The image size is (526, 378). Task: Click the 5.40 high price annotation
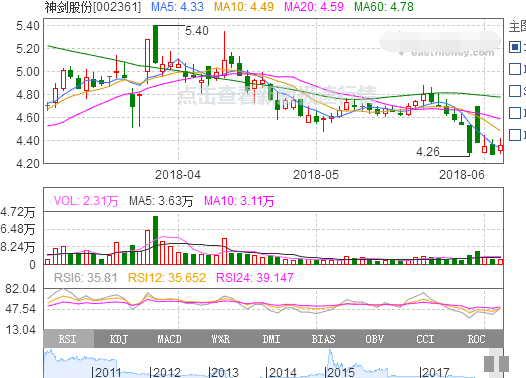pos(197,31)
